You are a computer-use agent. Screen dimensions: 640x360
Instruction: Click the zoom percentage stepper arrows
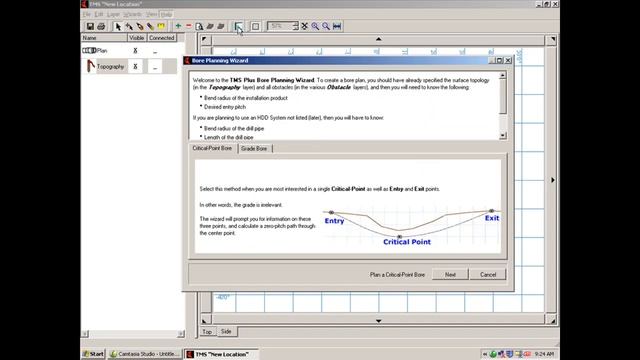pos(296,26)
